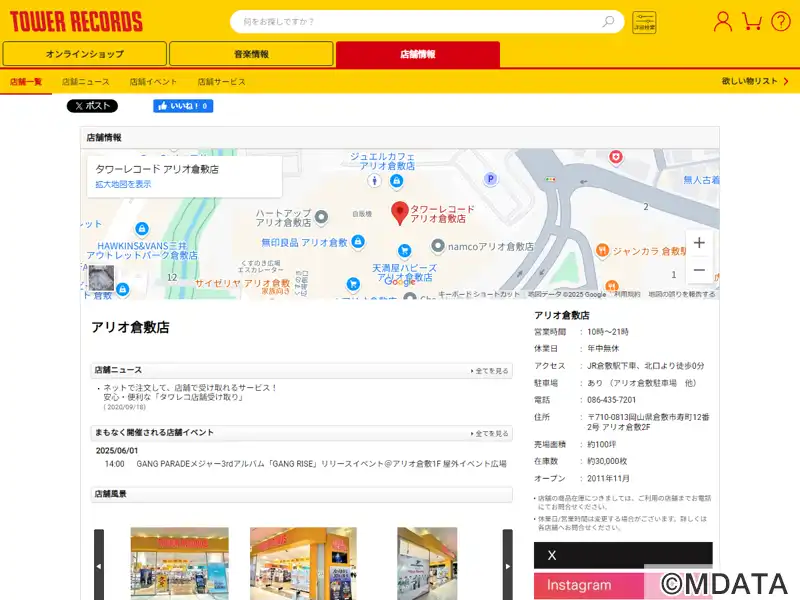The image size is (800, 600).
Task: Click the X ポスト share button
Action: point(92,106)
